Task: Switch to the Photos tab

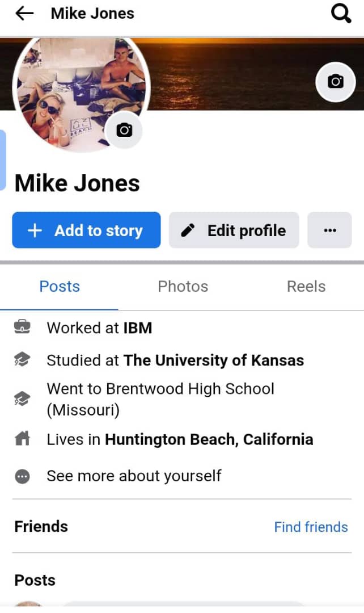Action: pyautogui.click(x=183, y=287)
